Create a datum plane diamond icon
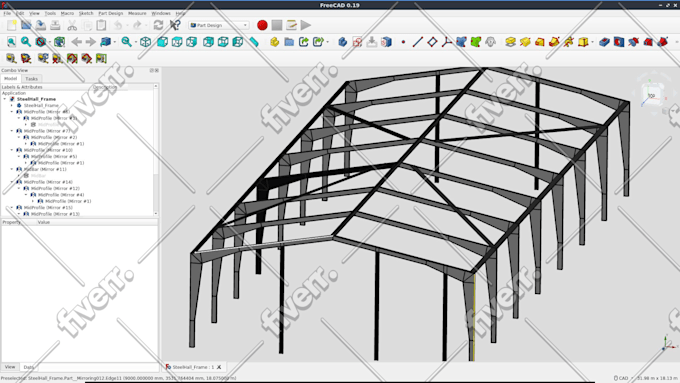This screenshot has height=383, width=680. 432,42
